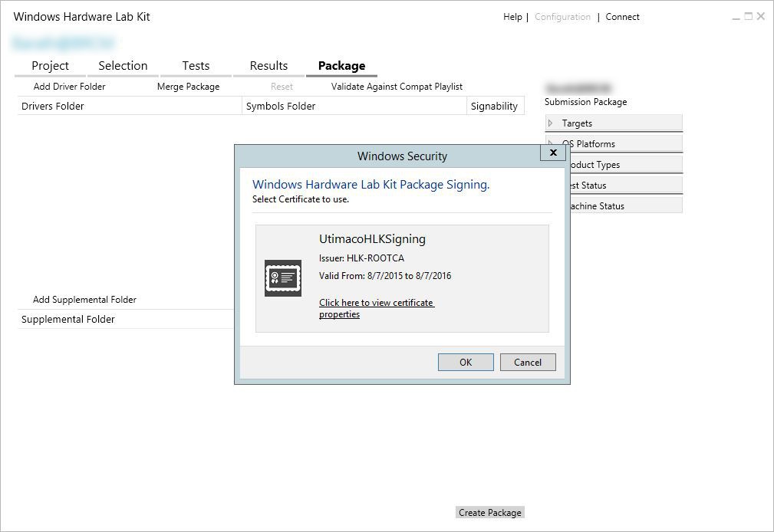The image size is (774, 532).
Task: Select the UtimacoHLKSigning certificate name
Action: (372, 239)
